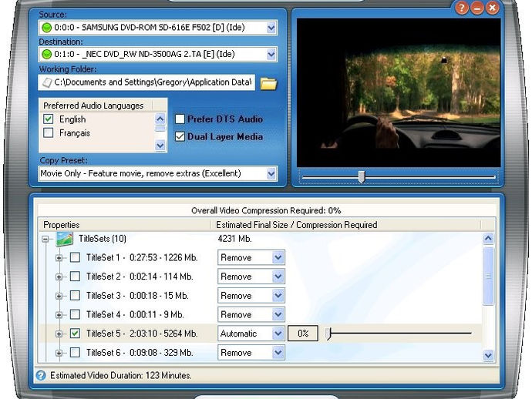Check the Français audio language

click(48, 132)
